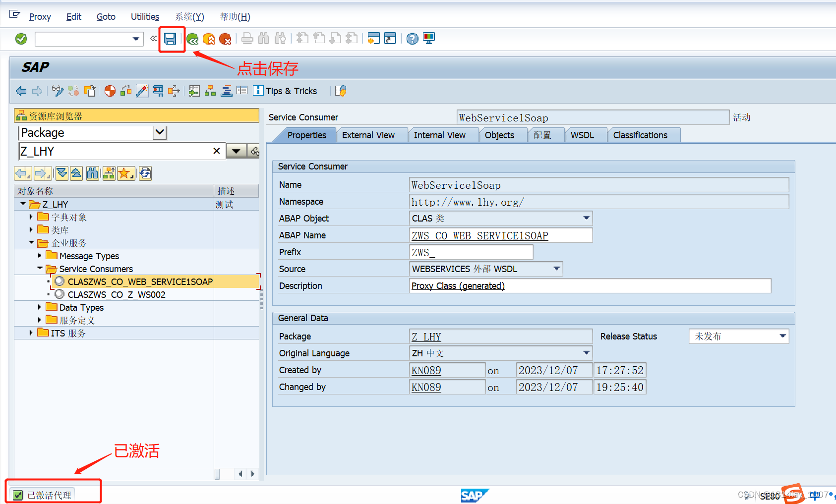Collapse the 企业服务 folder
The width and height of the screenshot is (836, 504).
click(31, 242)
